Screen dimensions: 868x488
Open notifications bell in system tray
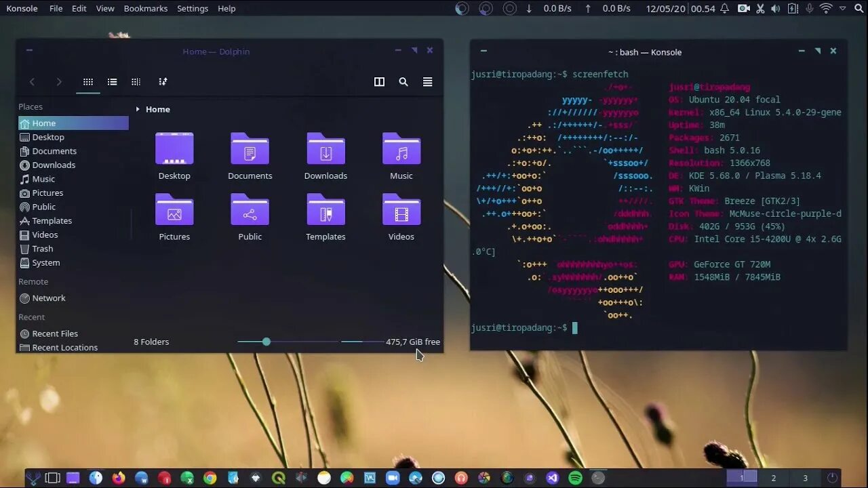(x=724, y=8)
